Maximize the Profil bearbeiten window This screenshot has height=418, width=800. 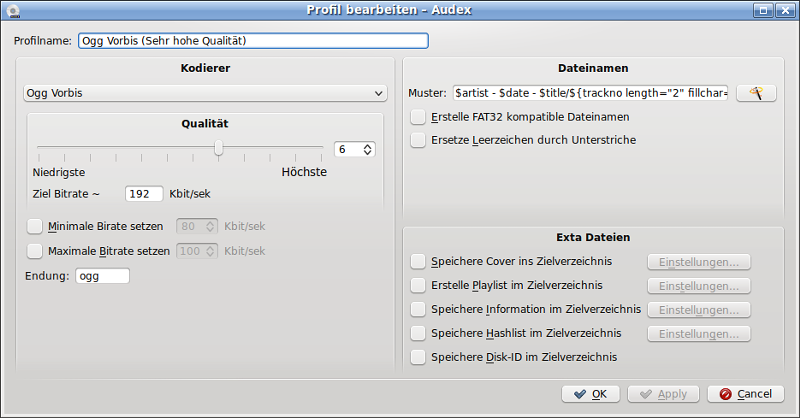[763, 11]
